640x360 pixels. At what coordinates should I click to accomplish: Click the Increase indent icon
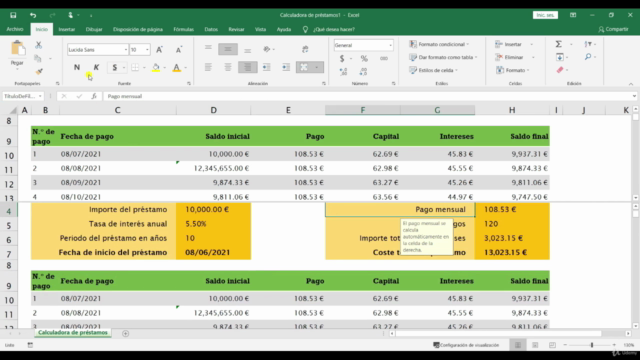pyautogui.click(x=286, y=67)
